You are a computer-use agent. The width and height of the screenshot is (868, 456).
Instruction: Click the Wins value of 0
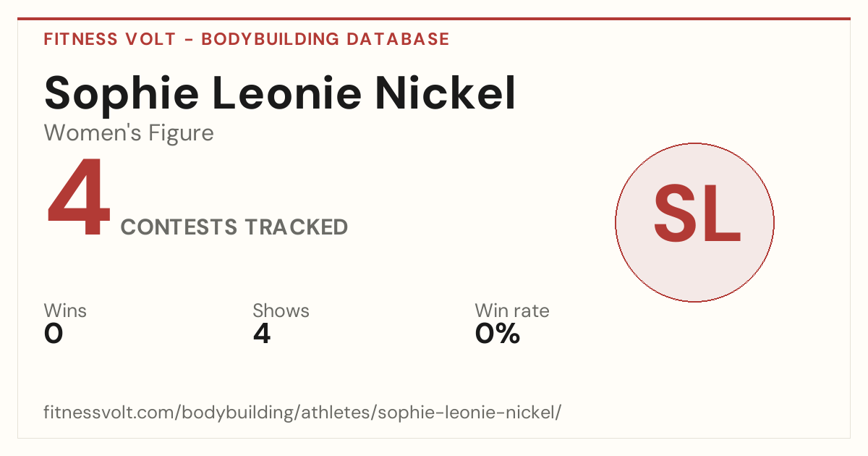click(x=54, y=334)
